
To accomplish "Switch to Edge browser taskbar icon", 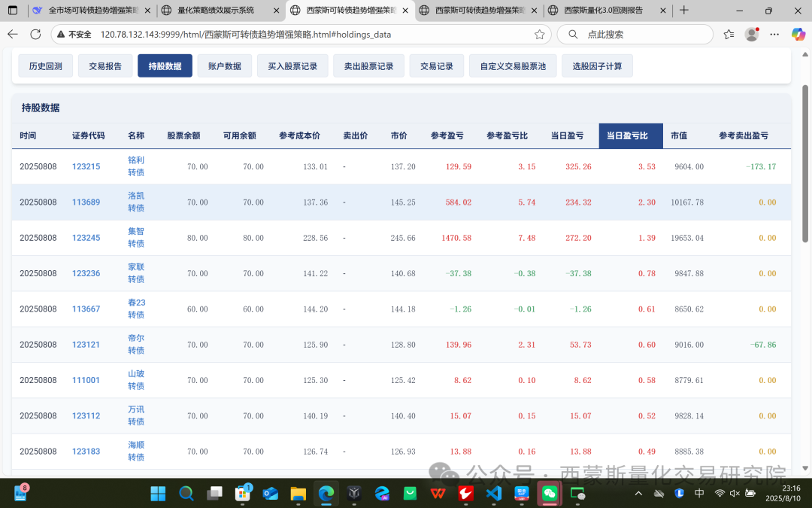I will [x=326, y=493].
